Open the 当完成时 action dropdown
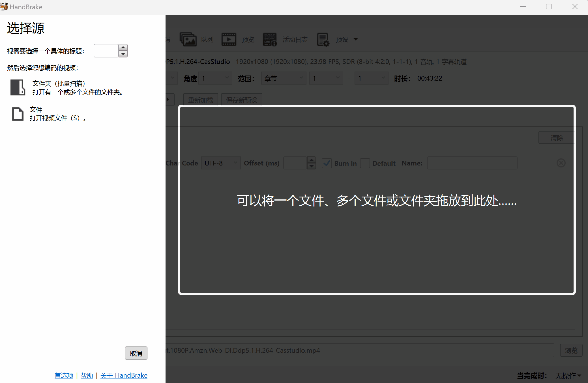The image size is (588, 383). pos(568,376)
